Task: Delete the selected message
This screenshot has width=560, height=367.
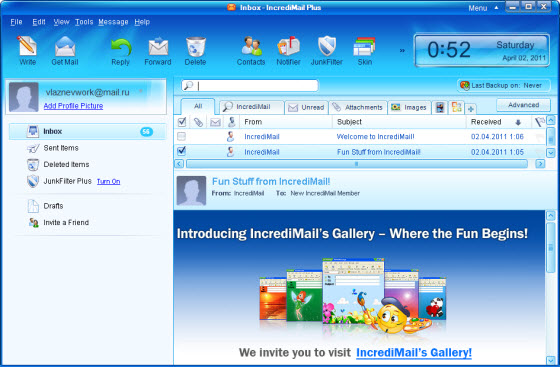Action: click(196, 46)
